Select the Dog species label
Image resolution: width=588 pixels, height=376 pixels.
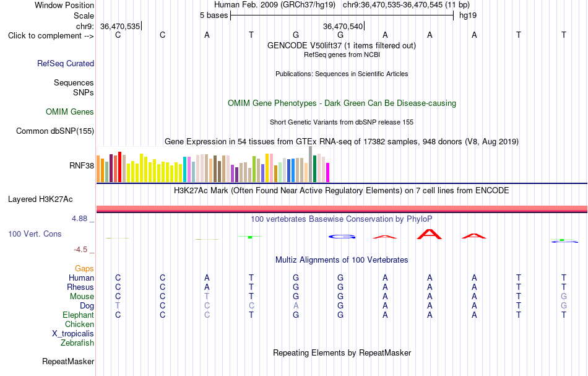point(87,306)
